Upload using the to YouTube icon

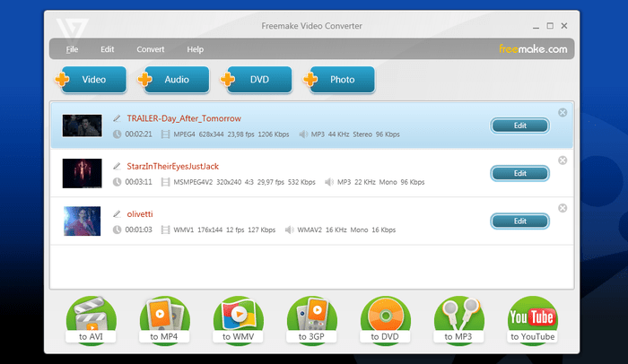point(532,320)
